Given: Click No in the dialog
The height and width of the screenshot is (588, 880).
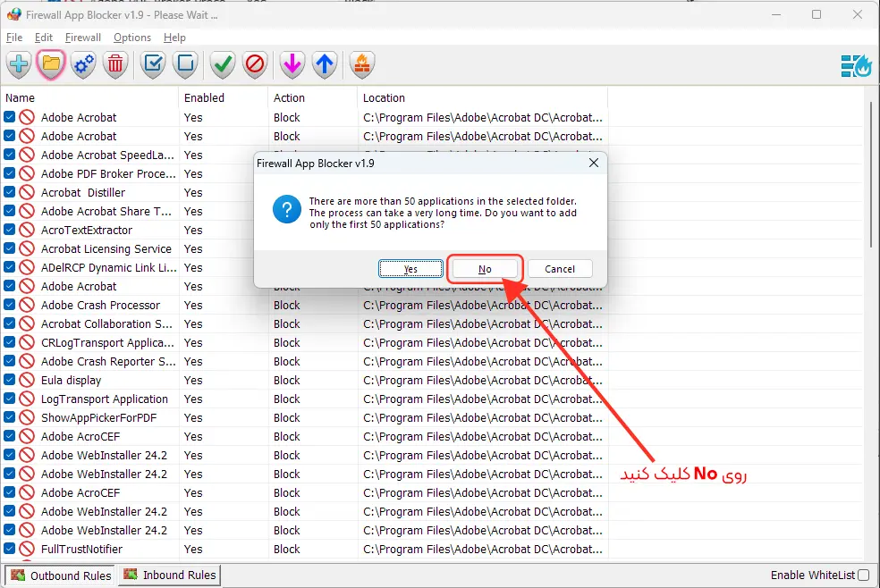Looking at the screenshot, I should (x=485, y=269).
